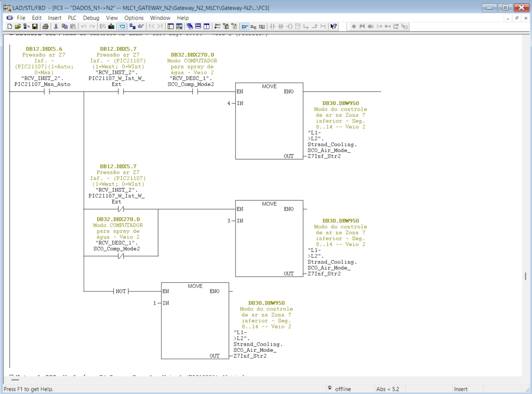Click the Save diskette icon
This screenshot has width=532, height=394.
[x=35, y=27]
